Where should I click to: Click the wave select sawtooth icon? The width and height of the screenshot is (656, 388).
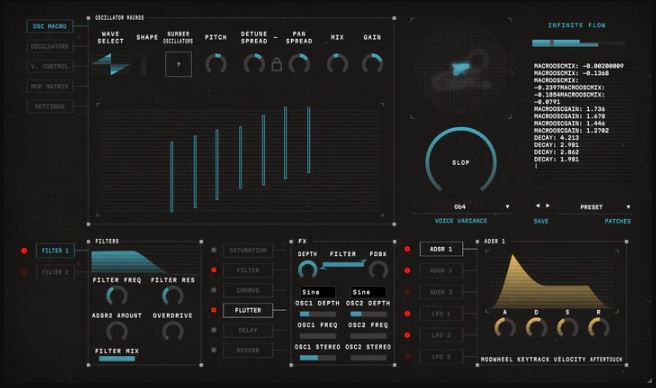coord(111,64)
